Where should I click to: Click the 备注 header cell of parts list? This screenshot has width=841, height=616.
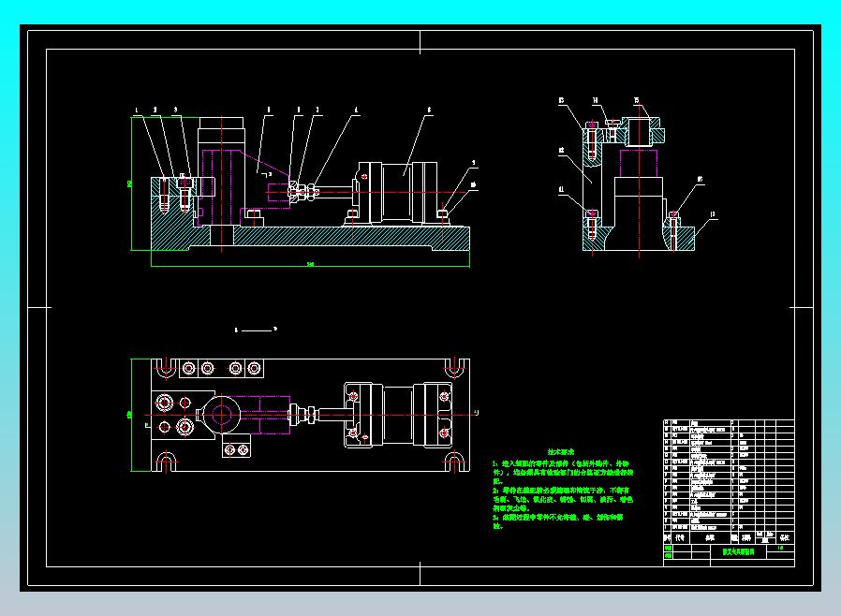coord(785,537)
